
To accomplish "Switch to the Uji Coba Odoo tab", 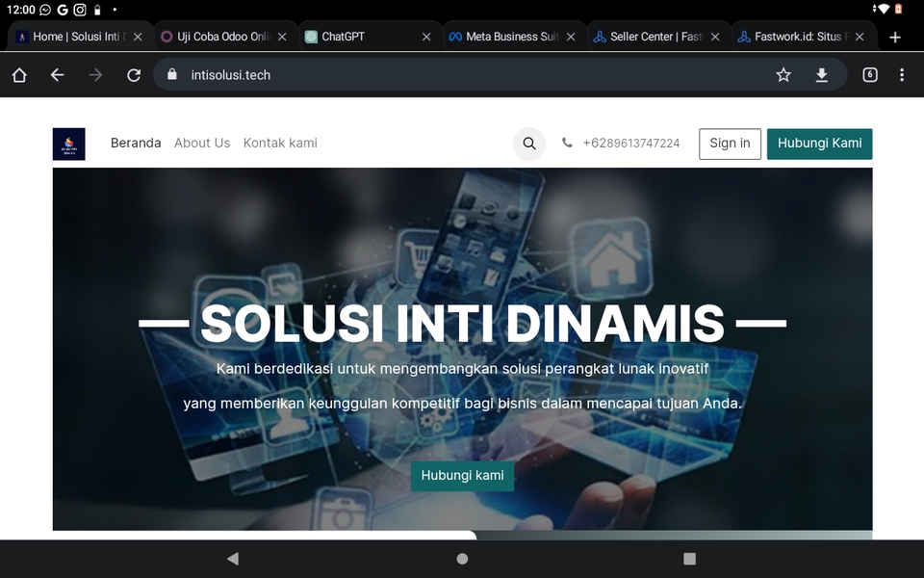I will pyautogui.click(x=219, y=37).
